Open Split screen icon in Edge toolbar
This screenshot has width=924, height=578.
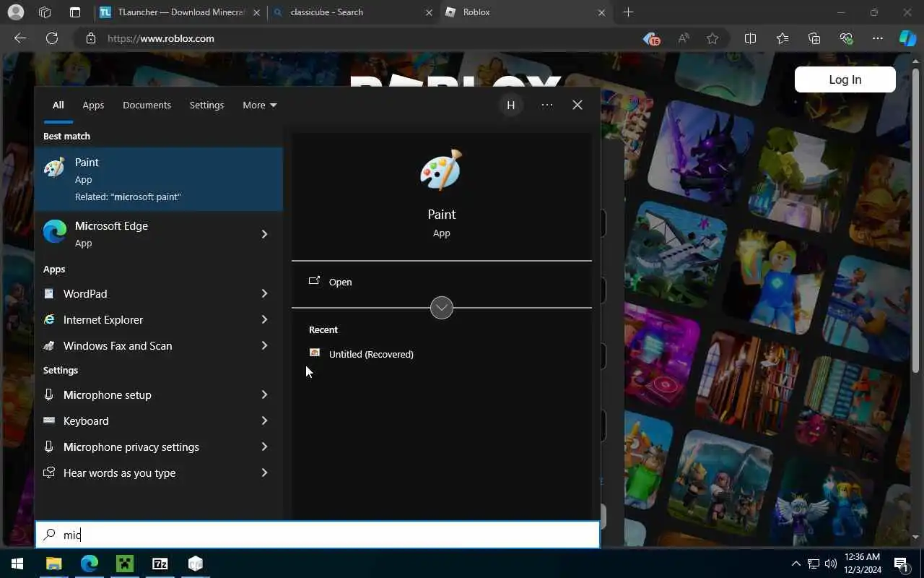click(750, 38)
